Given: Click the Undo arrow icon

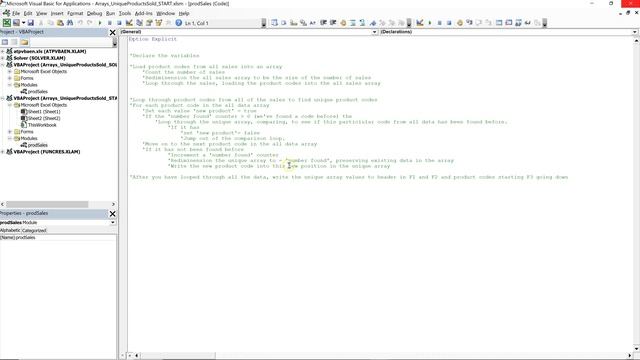Looking at the screenshot, I should click(80, 23).
